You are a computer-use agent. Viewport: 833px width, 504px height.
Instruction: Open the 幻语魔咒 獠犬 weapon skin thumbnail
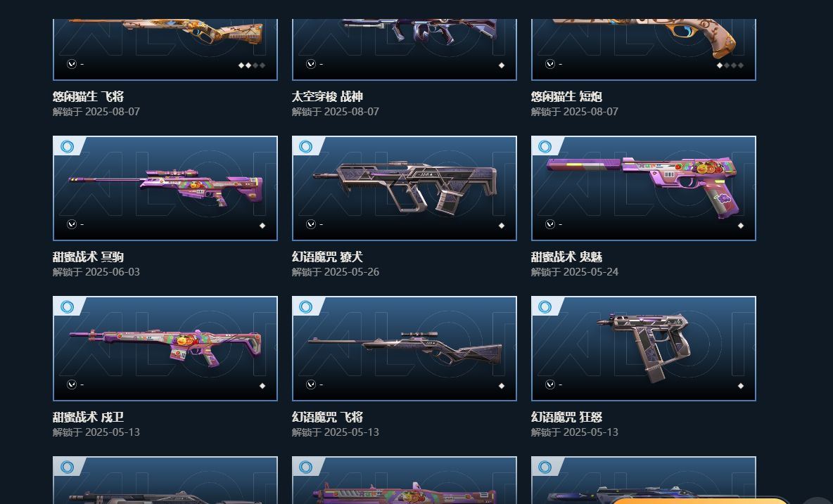405,188
